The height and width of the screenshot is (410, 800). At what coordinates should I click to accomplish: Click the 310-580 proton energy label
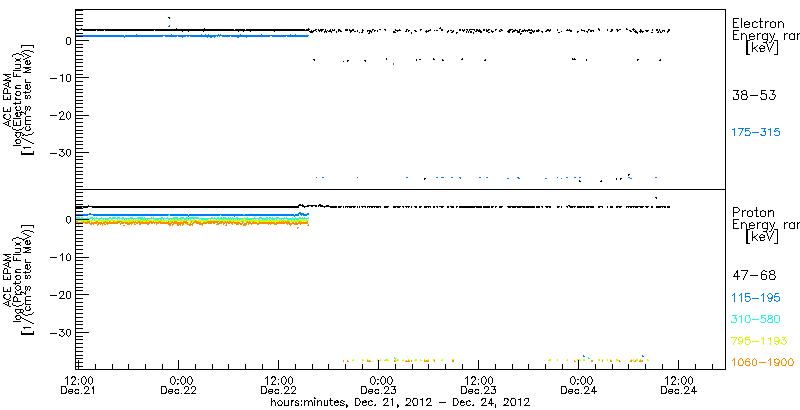click(x=756, y=320)
